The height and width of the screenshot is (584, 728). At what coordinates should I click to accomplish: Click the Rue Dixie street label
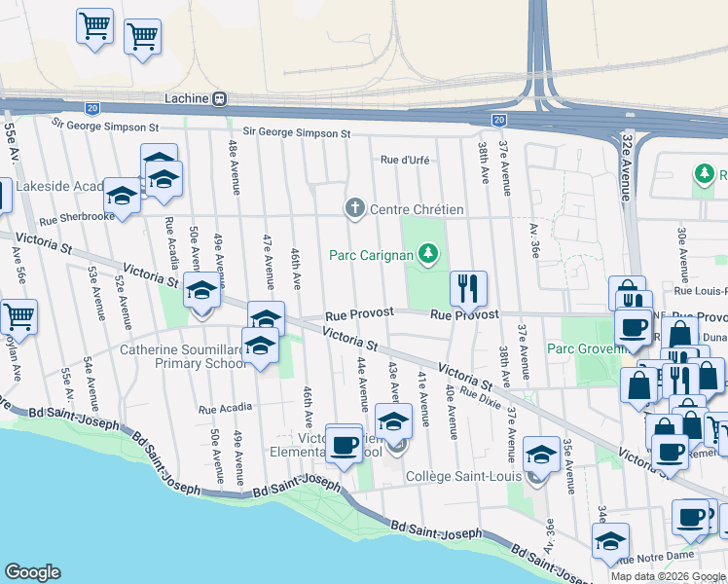click(480, 398)
